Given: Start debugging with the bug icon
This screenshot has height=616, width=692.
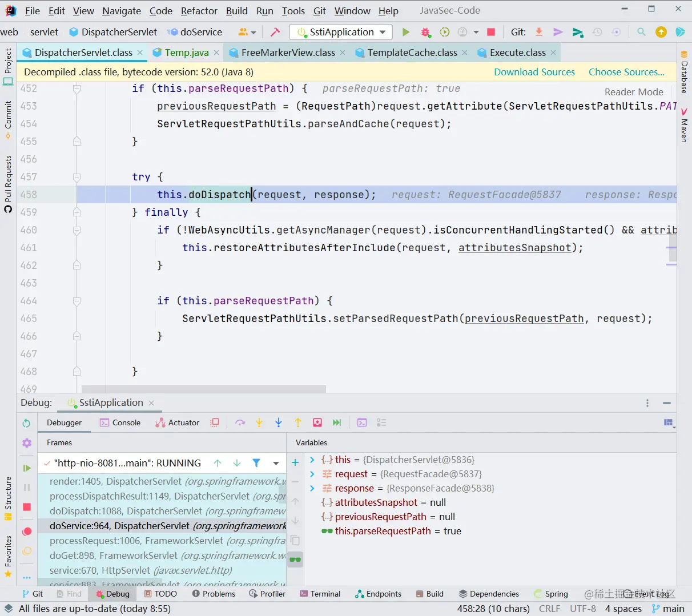Looking at the screenshot, I should coord(425,32).
